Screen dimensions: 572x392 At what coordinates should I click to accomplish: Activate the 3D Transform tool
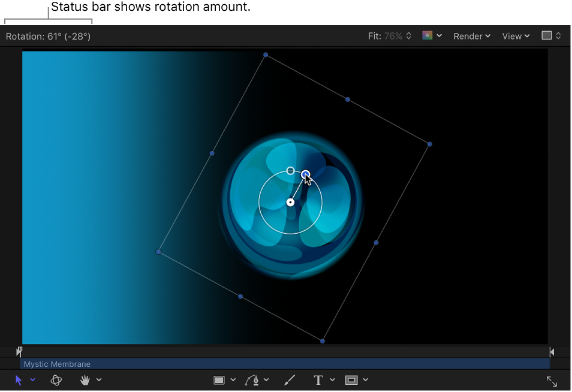56,380
